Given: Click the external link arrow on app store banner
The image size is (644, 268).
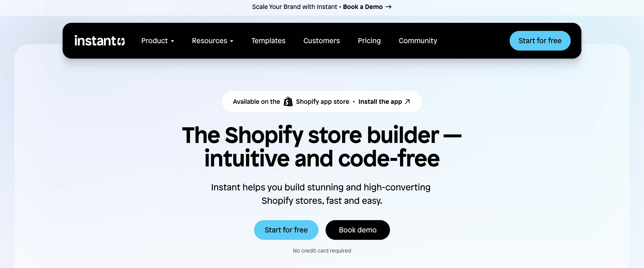Looking at the screenshot, I should point(407,102).
